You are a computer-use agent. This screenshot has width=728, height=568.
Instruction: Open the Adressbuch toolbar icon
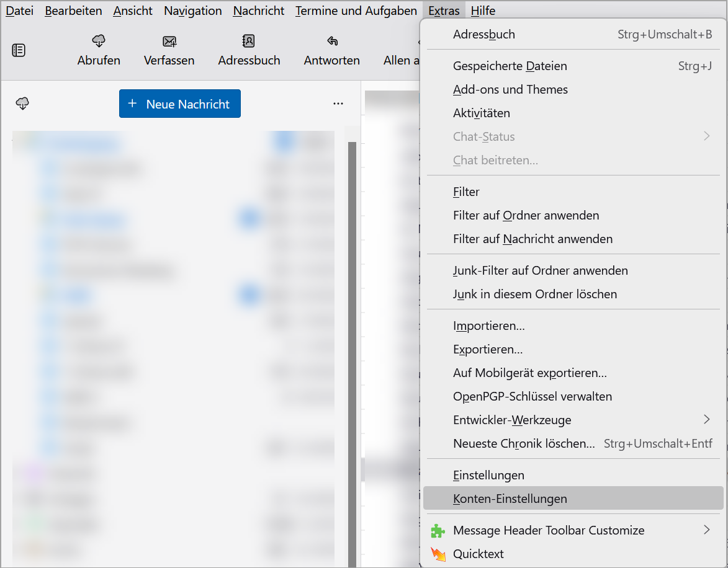click(x=248, y=42)
